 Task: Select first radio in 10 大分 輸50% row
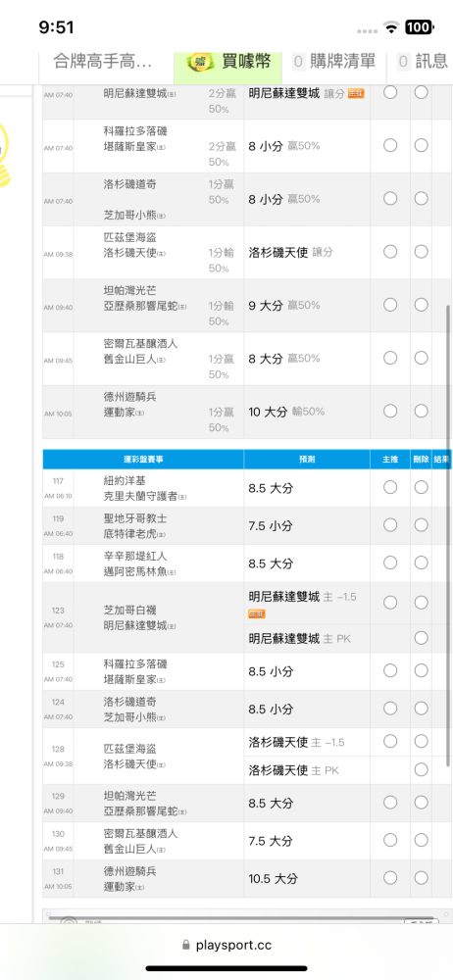(x=390, y=411)
